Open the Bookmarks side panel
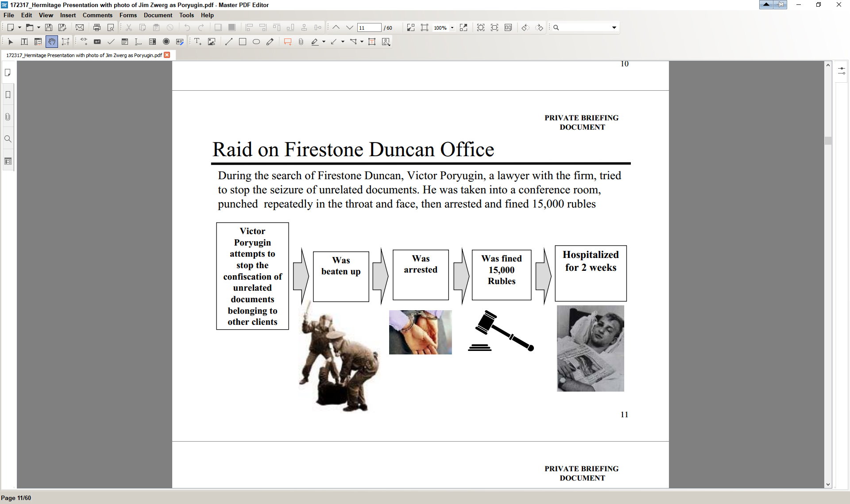 pos(8,95)
